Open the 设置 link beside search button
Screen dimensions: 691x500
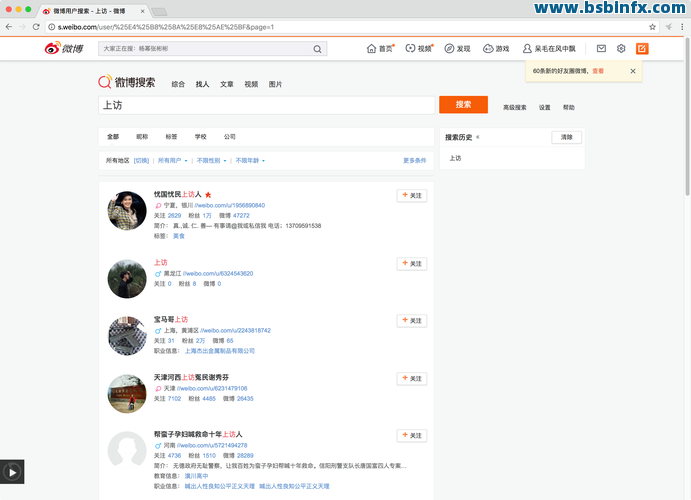[545, 107]
